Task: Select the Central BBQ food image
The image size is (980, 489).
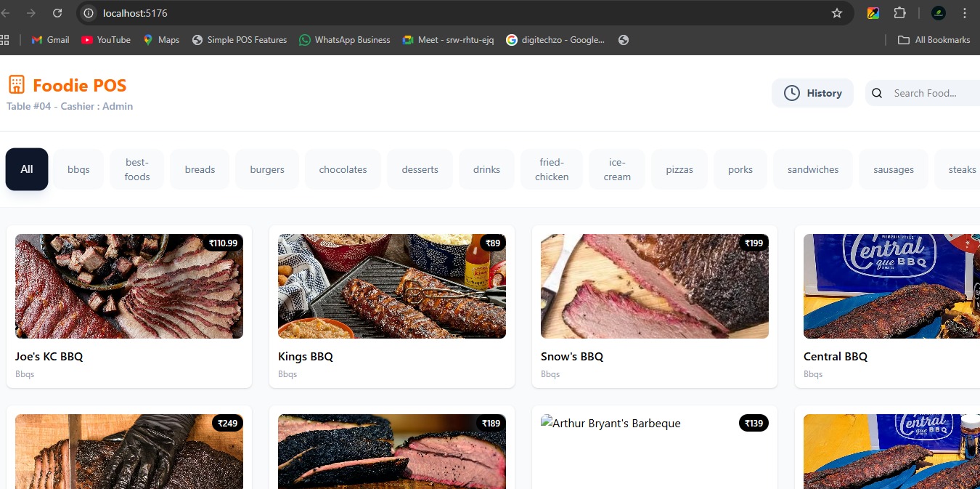Action: coord(891,286)
